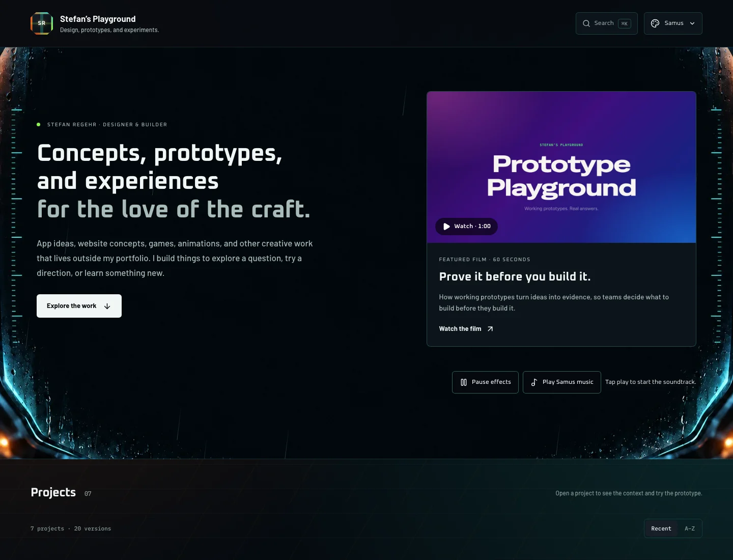Click "FEATURED FILM · 60 SECONDS" label

(x=485, y=260)
